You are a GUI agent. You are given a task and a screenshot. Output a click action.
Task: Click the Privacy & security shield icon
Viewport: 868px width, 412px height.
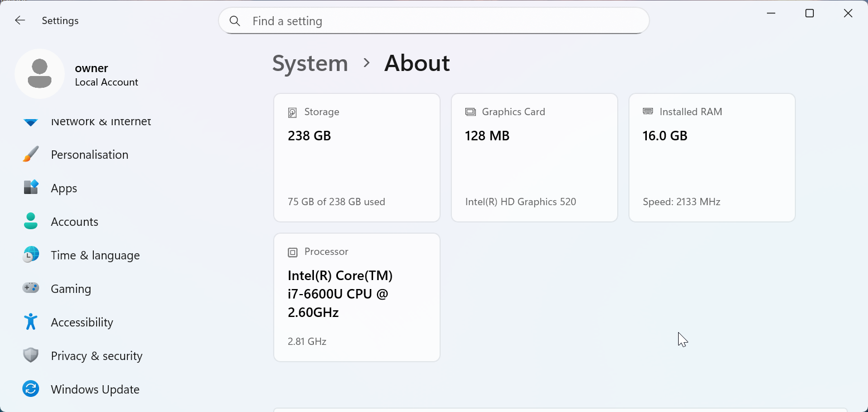click(x=31, y=356)
